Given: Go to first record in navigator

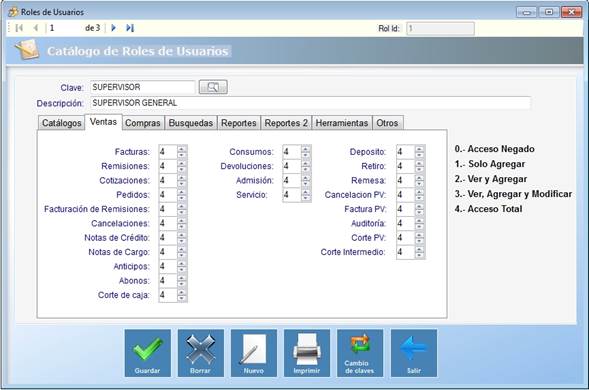Looking at the screenshot, I should [19, 28].
